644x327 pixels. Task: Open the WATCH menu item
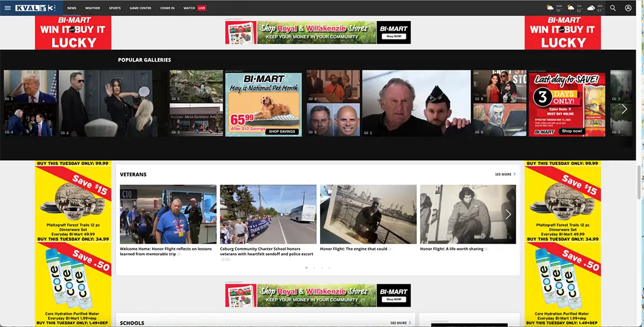(x=189, y=8)
